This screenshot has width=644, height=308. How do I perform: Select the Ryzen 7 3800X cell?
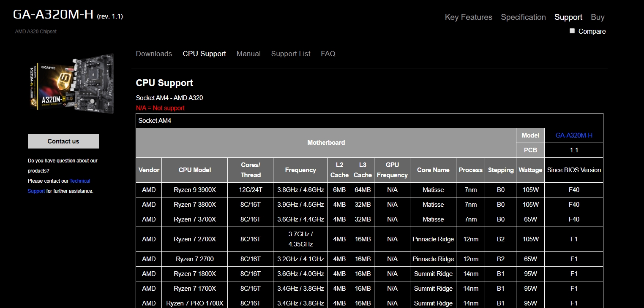194,205
